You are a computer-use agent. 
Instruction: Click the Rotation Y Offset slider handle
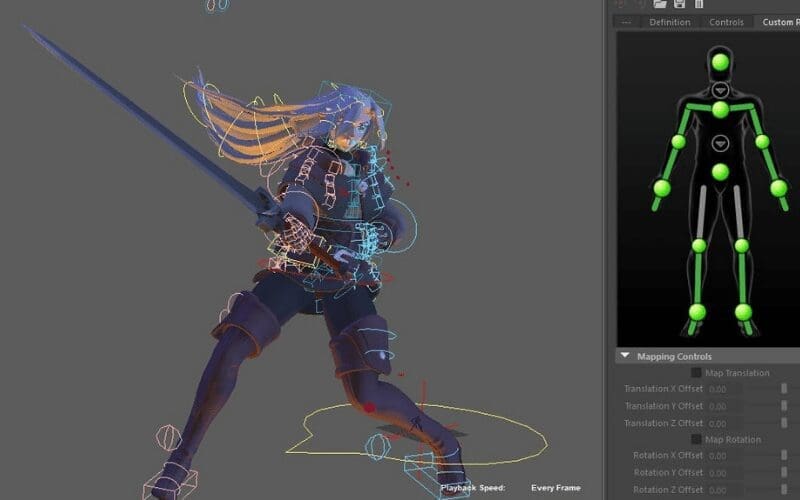click(784, 472)
